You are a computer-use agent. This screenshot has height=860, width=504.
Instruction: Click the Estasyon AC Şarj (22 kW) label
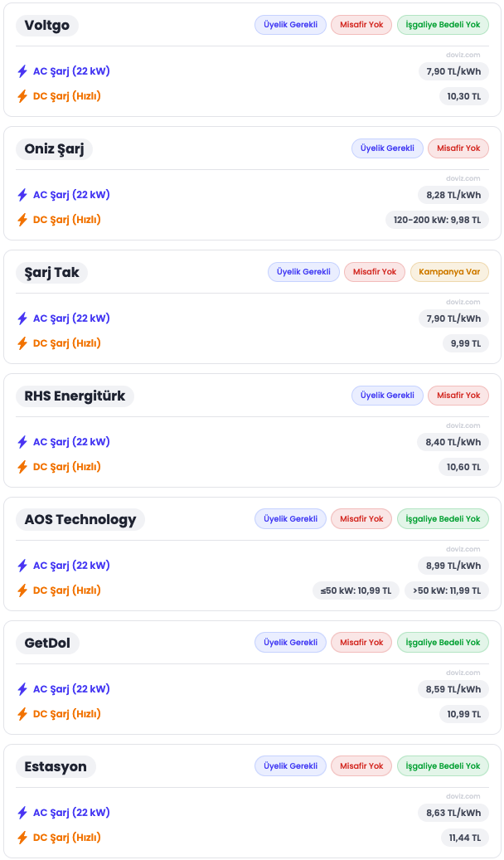click(x=71, y=813)
